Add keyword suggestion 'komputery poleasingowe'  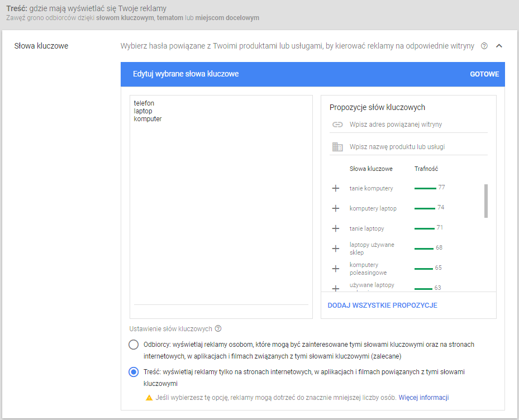(336, 269)
